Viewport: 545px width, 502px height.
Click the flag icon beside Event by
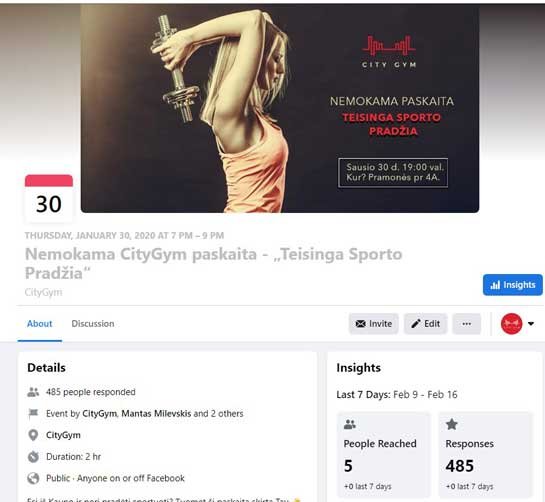click(x=33, y=414)
